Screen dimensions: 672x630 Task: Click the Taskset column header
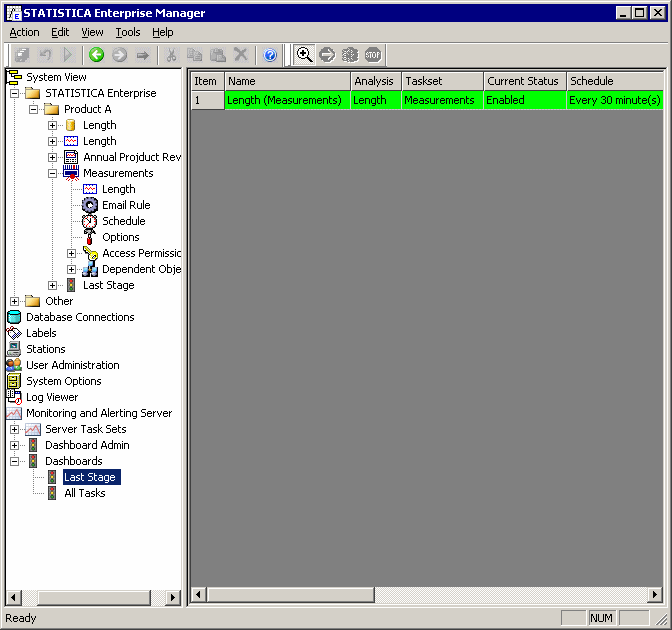[x=442, y=81]
